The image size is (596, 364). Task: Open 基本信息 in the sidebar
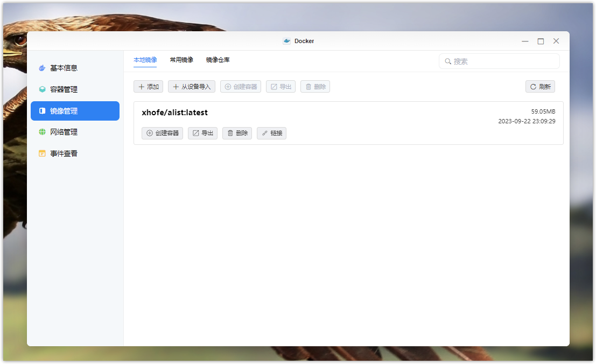click(x=75, y=68)
